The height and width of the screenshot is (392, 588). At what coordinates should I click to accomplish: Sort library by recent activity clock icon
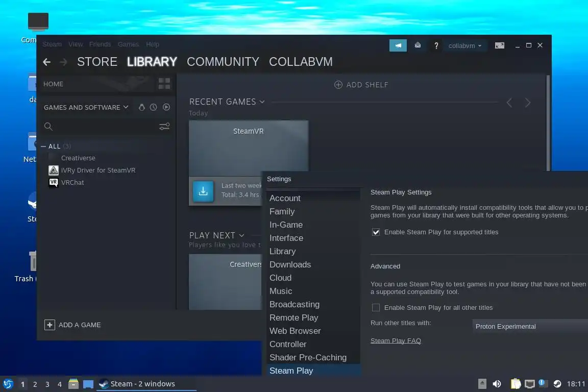tap(153, 107)
